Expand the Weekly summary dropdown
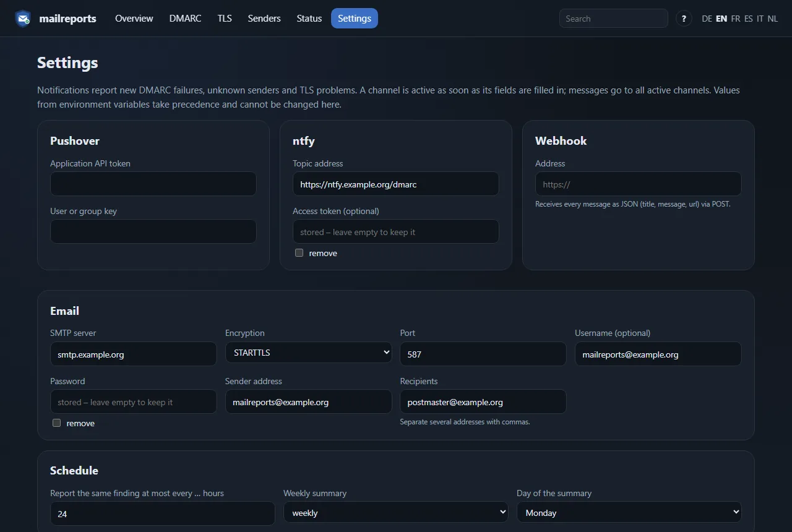The width and height of the screenshot is (792, 532). click(396, 512)
